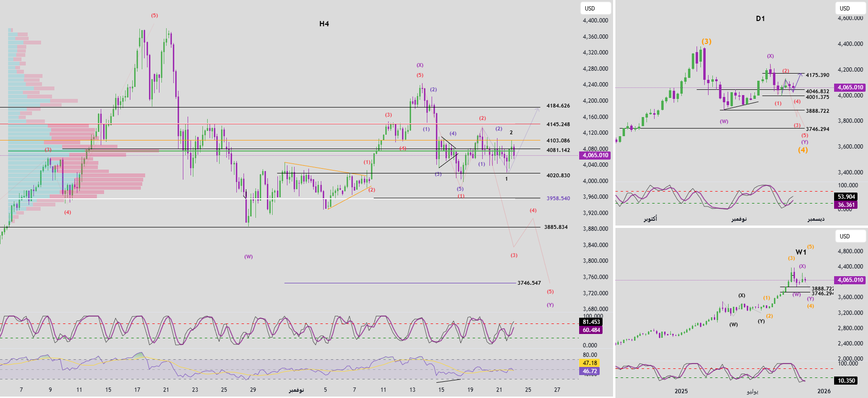Select the 81.453 stochastic value label
The height and width of the screenshot is (398, 868).
[591, 322]
